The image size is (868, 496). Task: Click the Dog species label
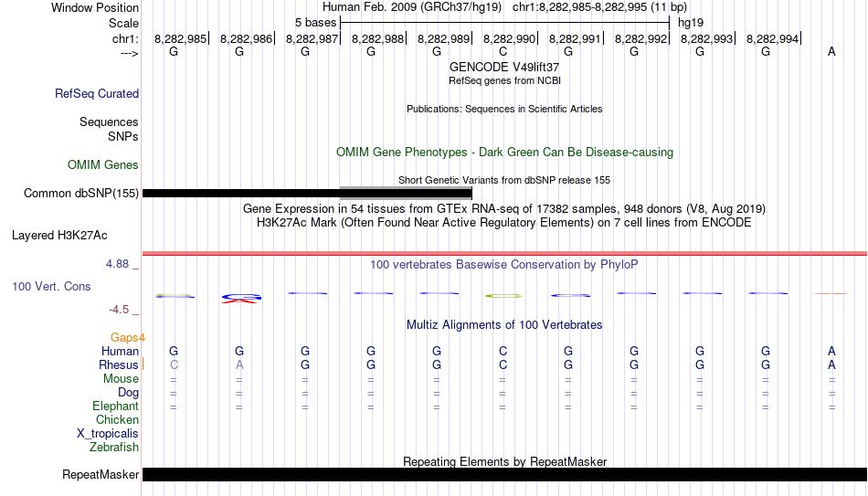point(129,393)
